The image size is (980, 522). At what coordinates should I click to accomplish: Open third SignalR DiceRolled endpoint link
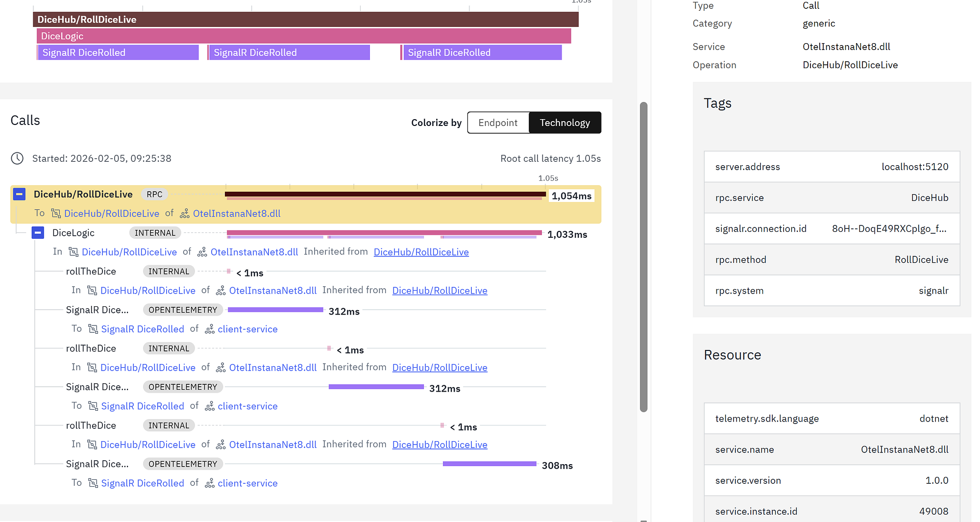point(143,483)
